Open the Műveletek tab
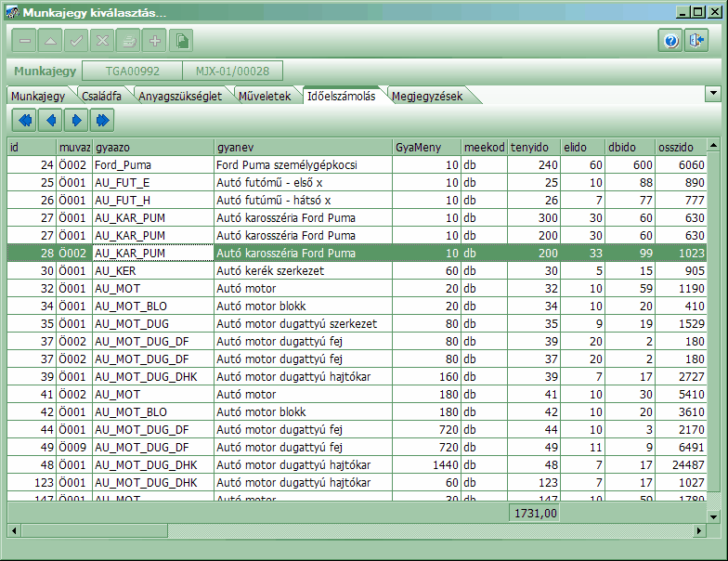Viewport: 728px width, 561px height. tap(265, 97)
